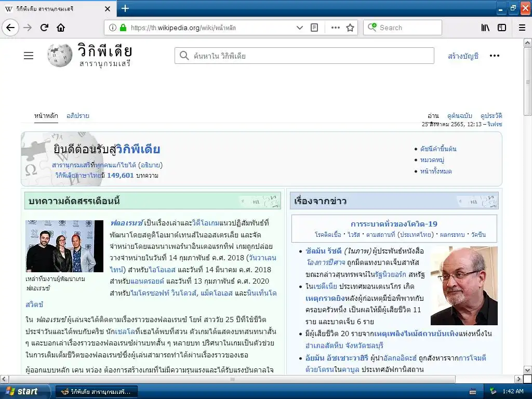Click the keyboard icon in system tray

[x=473, y=392]
